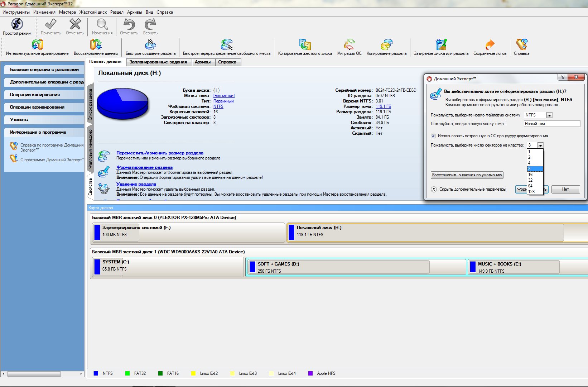Viewport: 588px width, 387px height.
Task: Click the Вернуть redo arrow icon
Action: [150, 24]
